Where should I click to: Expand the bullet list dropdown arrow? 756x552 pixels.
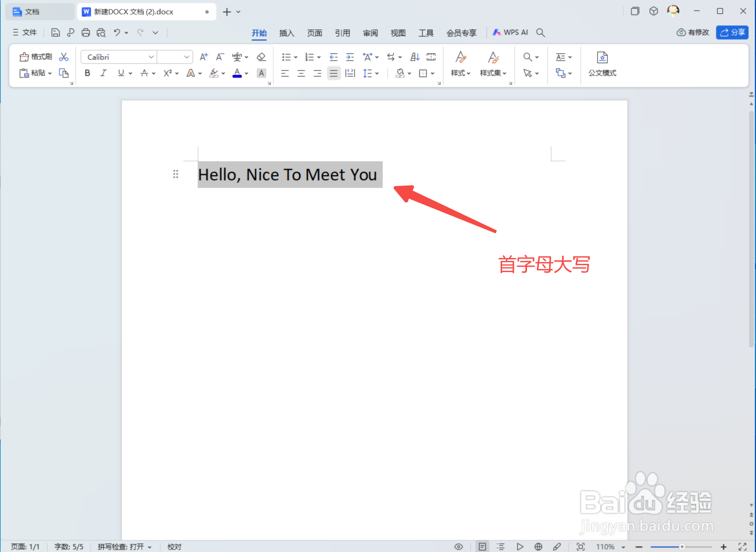296,57
